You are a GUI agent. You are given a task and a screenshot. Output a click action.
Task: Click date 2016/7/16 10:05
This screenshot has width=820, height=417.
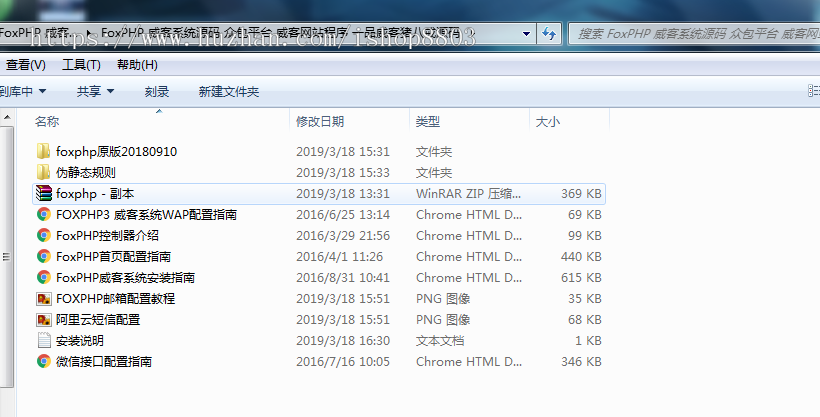click(343, 362)
